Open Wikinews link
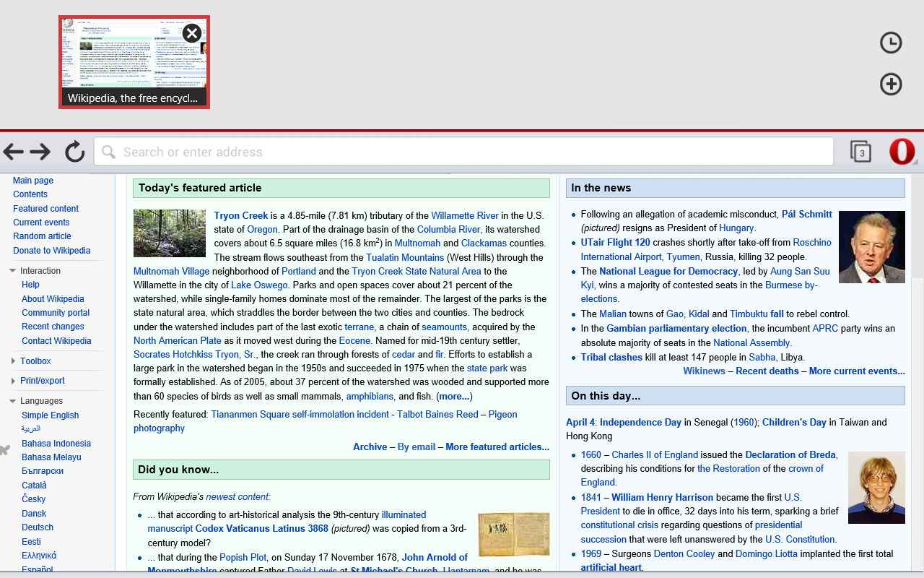 (x=704, y=371)
